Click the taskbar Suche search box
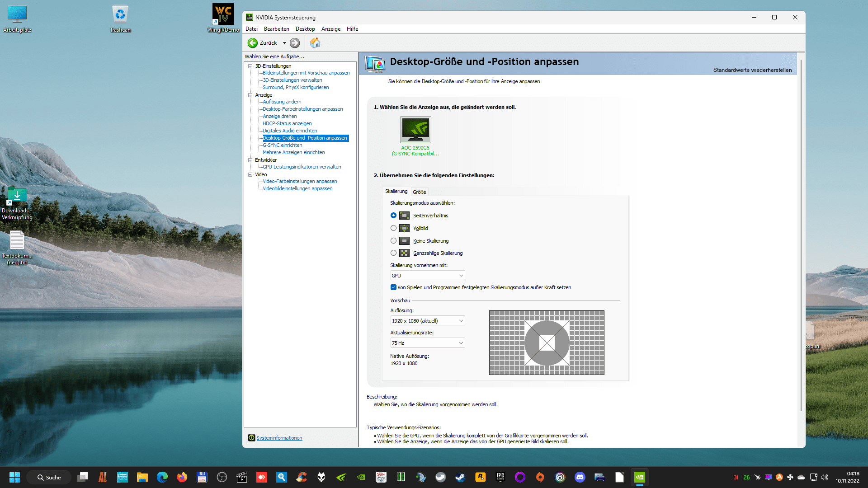This screenshot has height=488, width=868. pyautogui.click(x=49, y=477)
